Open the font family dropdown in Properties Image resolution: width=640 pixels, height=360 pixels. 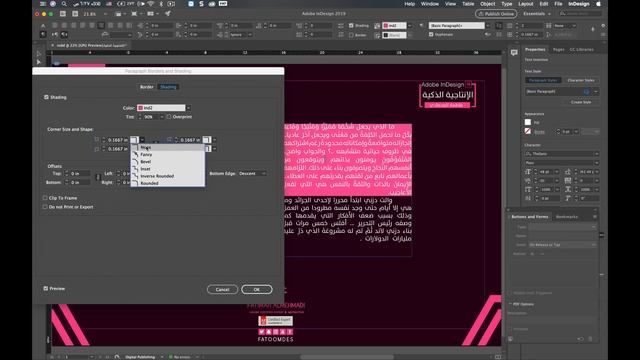(596, 154)
